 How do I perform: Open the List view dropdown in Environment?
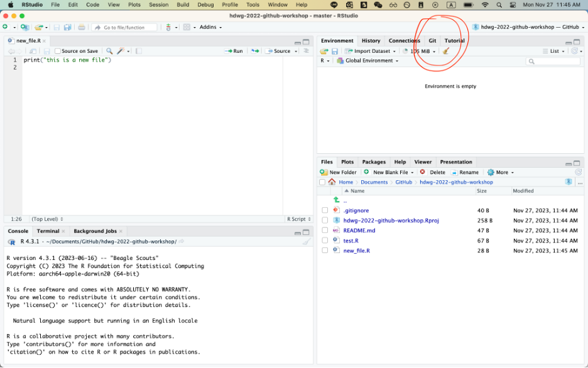pyautogui.click(x=554, y=51)
